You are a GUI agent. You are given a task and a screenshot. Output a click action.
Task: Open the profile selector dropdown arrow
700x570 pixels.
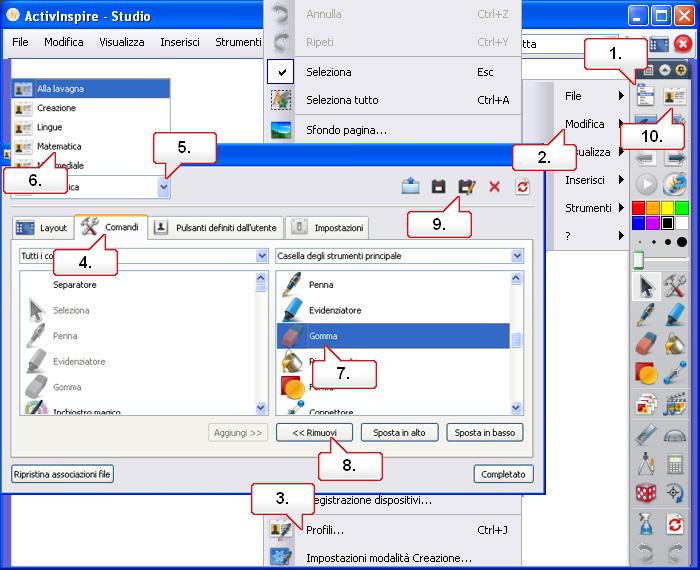(164, 187)
